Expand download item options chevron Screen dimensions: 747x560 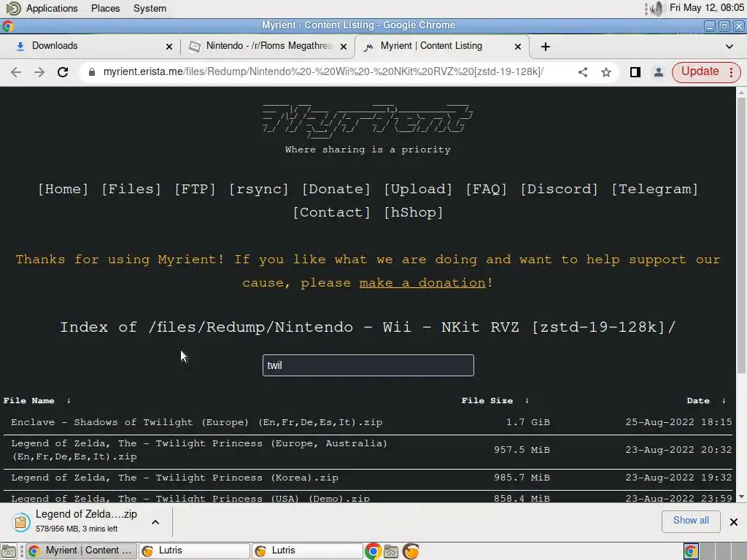point(155,522)
